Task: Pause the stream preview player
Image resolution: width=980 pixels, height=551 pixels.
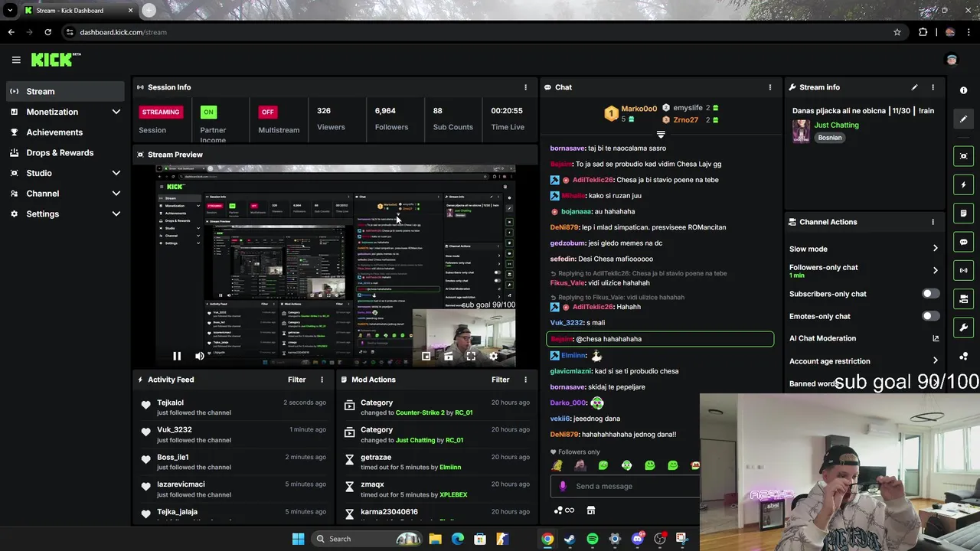Action: tap(177, 356)
